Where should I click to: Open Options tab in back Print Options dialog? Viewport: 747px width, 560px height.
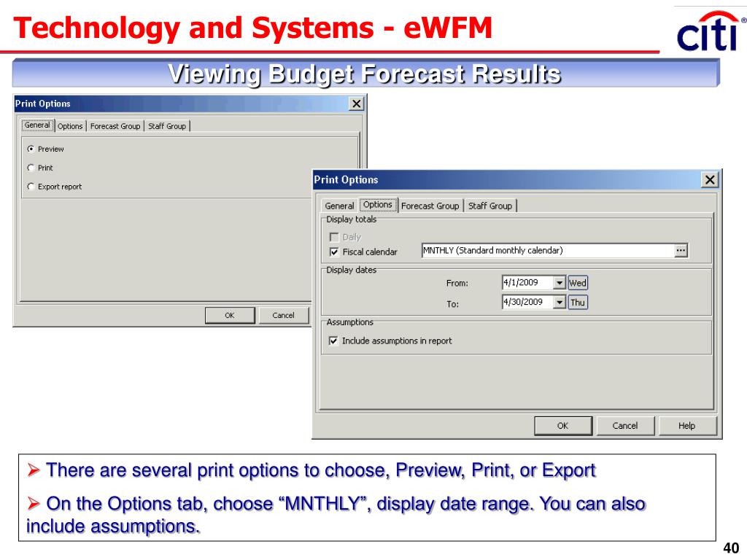pyautogui.click(x=70, y=126)
